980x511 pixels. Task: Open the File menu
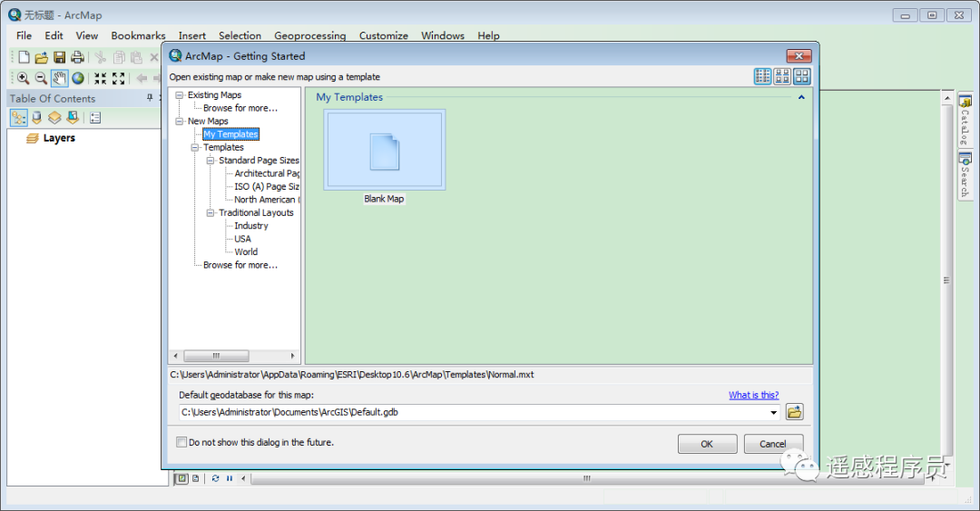click(24, 35)
